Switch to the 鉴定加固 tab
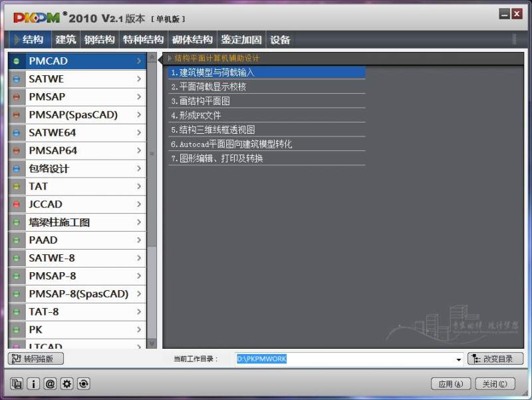 (x=241, y=39)
